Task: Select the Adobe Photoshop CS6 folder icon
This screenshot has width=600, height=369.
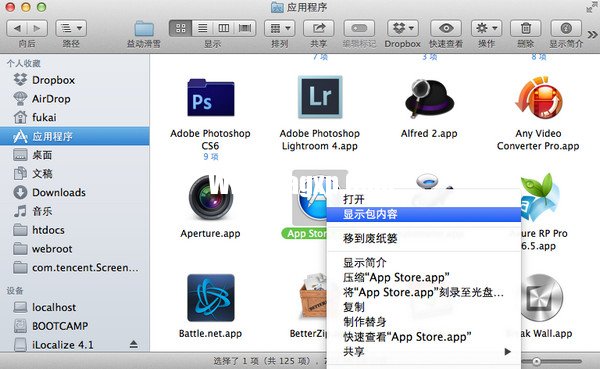Action: click(x=210, y=97)
